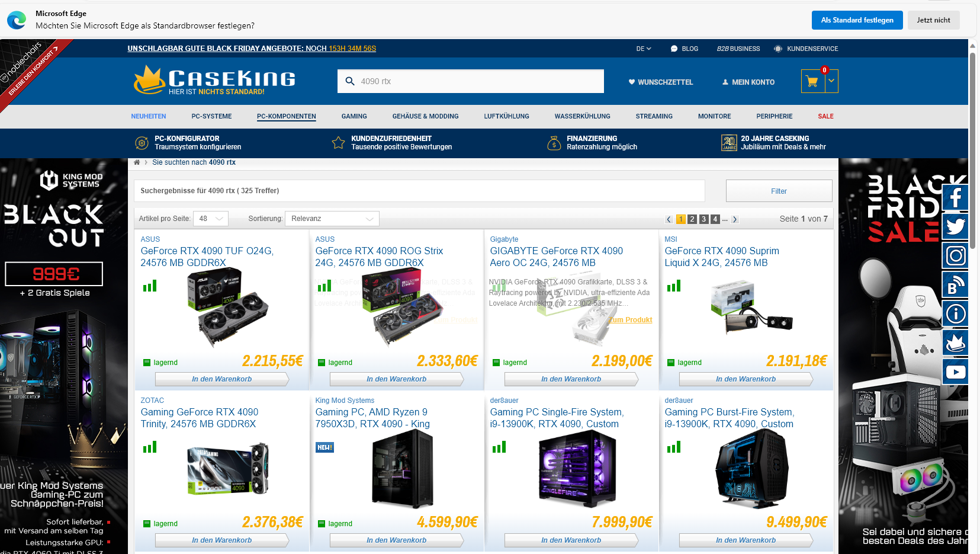Open YouTube social sidebar icon
980x554 pixels.
click(955, 372)
